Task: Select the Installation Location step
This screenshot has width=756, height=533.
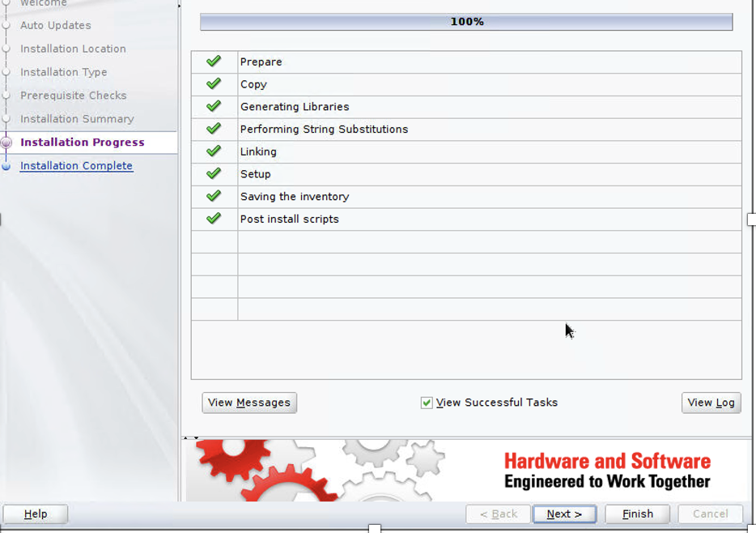Action: point(73,49)
